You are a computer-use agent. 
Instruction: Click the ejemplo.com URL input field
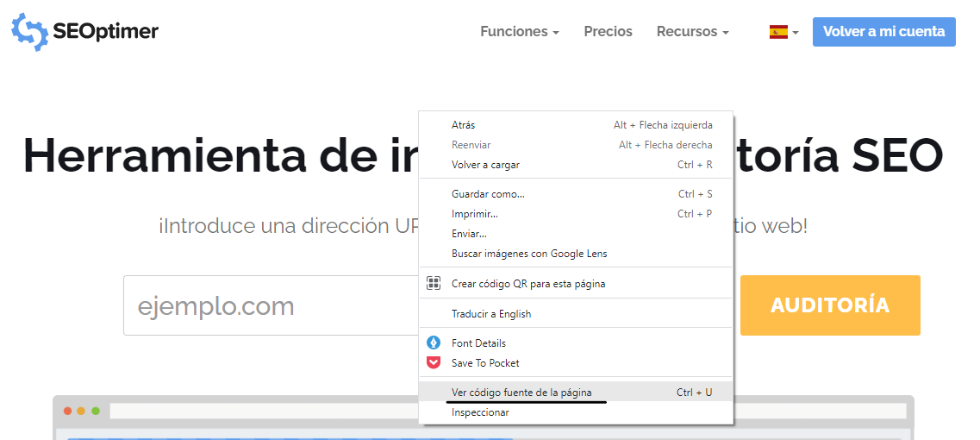pos(269,306)
